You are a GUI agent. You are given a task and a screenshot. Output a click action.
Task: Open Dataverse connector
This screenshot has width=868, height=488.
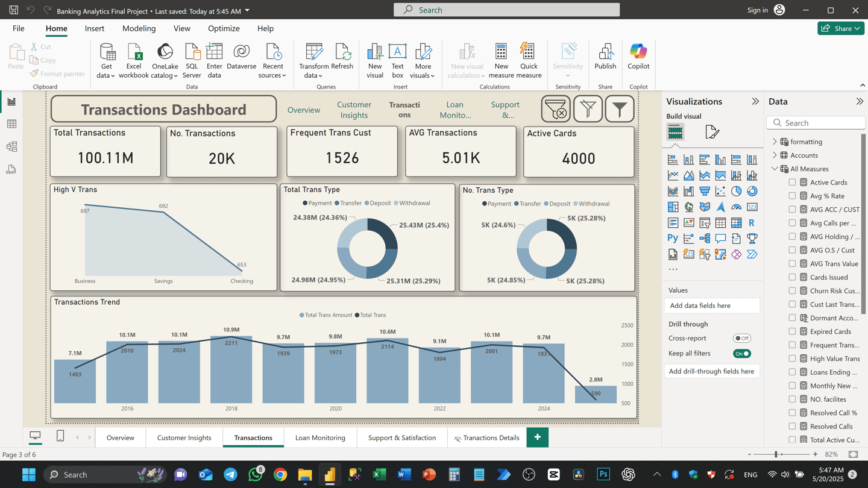(x=241, y=57)
